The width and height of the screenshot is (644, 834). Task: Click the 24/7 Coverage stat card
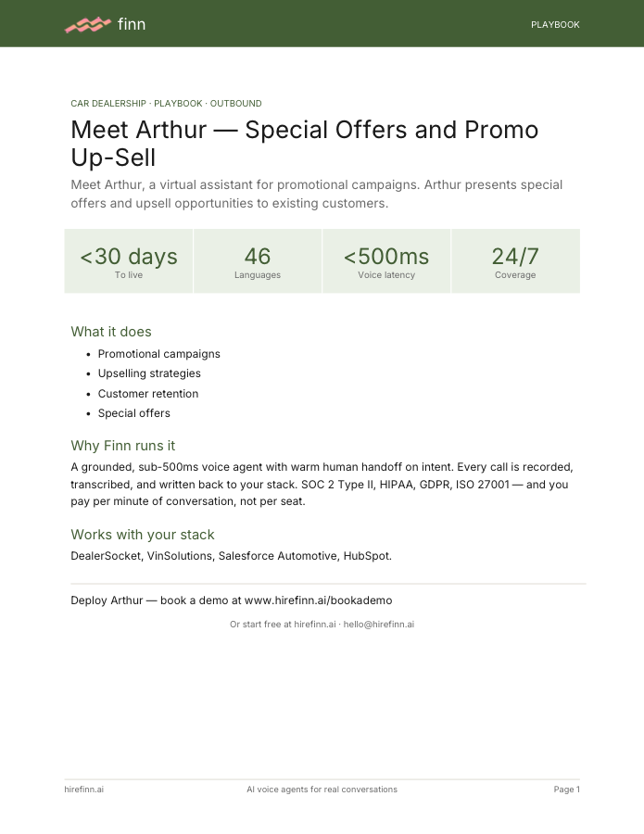tap(515, 261)
